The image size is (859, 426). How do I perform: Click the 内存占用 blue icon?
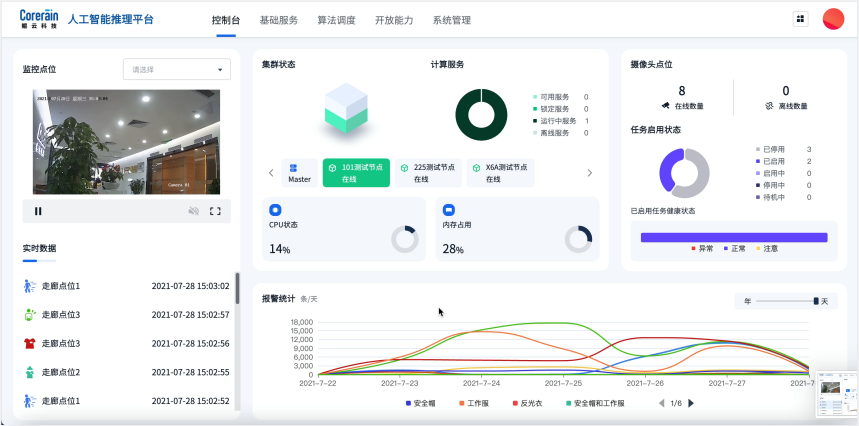[449, 210]
